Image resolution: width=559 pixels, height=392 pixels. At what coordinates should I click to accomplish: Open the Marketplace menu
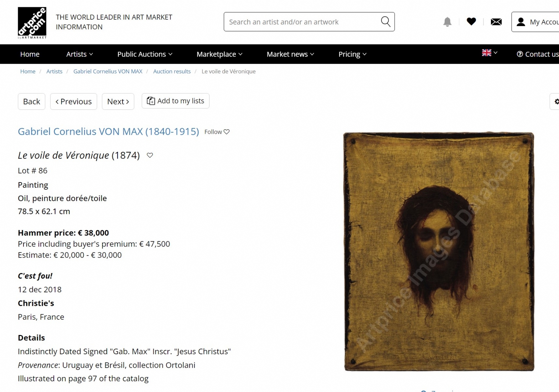pos(219,54)
